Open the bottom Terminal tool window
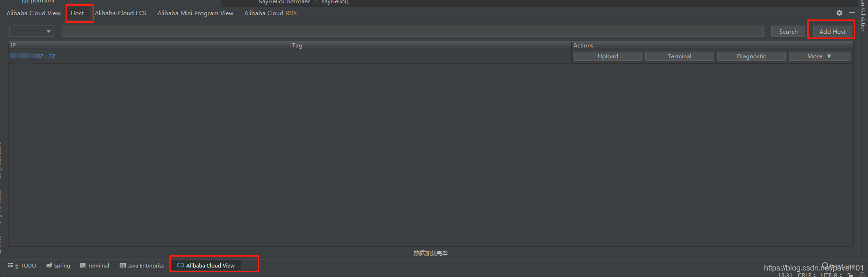This screenshot has height=277, width=868. point(94,266)
